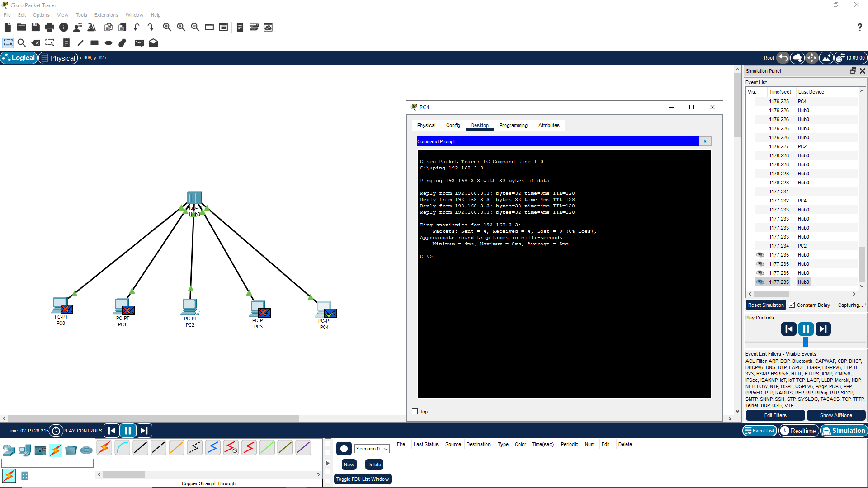Click New scenario button
Image resolution: width=868 pixels, height=488 pixels.
[349, 465]
